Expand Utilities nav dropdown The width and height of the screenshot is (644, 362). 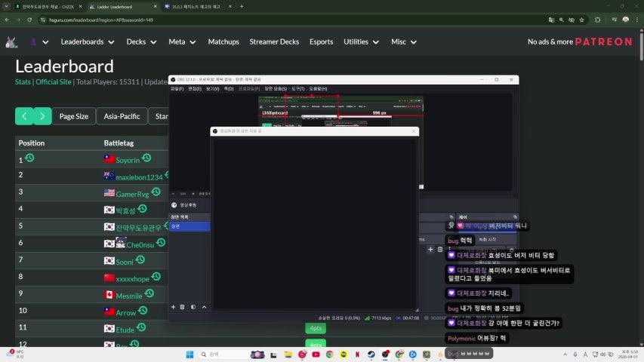(361, 42)
